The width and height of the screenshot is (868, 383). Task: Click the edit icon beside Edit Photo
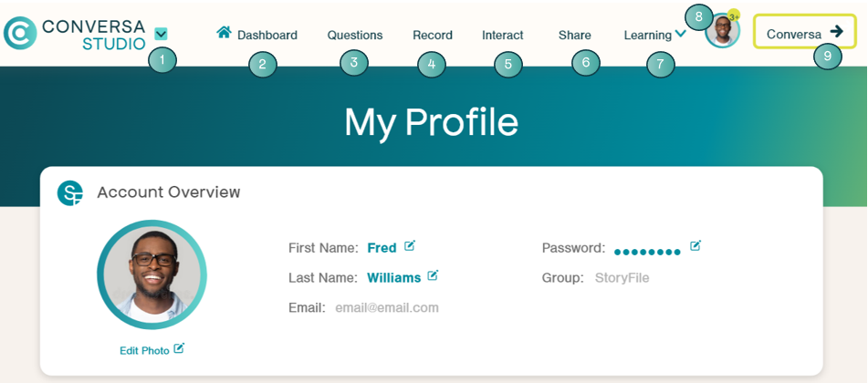(179, 348)
